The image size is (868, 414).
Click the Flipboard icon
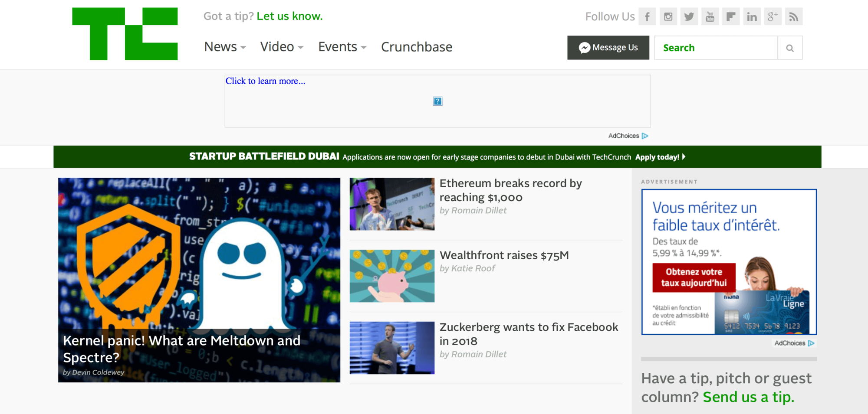[731, 16]
